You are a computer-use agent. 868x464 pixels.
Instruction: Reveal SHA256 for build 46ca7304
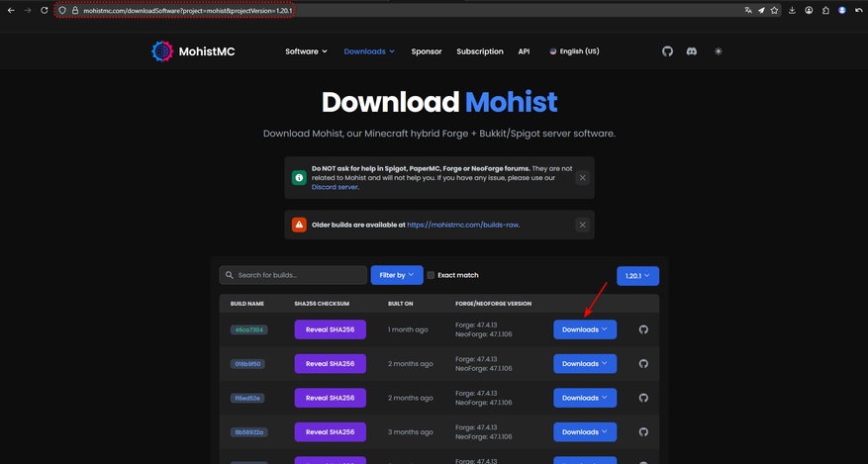(330, 329)
